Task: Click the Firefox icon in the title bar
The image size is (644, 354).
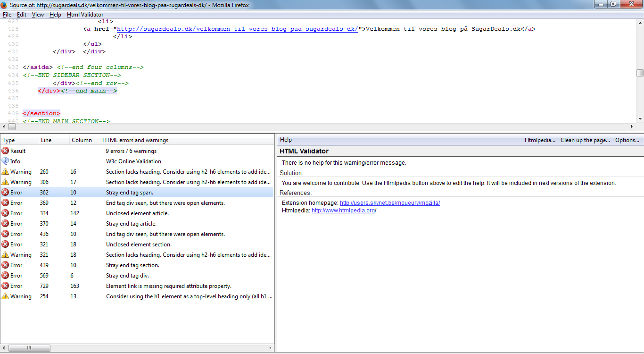Action: click(x=4, y=5)
